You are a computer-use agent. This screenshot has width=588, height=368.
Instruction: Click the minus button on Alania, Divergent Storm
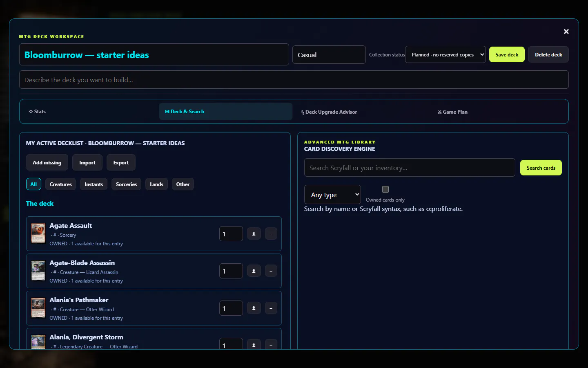click(x=271, y=345)
